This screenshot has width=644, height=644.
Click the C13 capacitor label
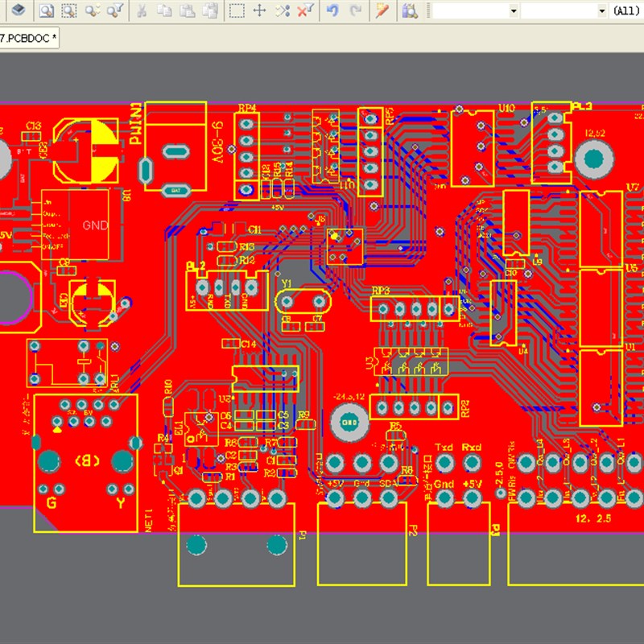(33, 126)
